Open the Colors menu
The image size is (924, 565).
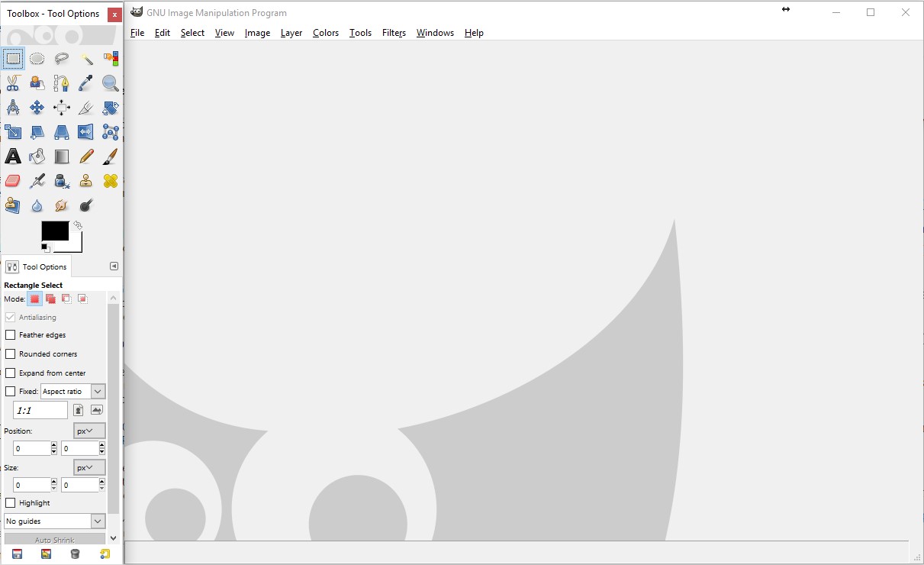[x=326, y=33]
